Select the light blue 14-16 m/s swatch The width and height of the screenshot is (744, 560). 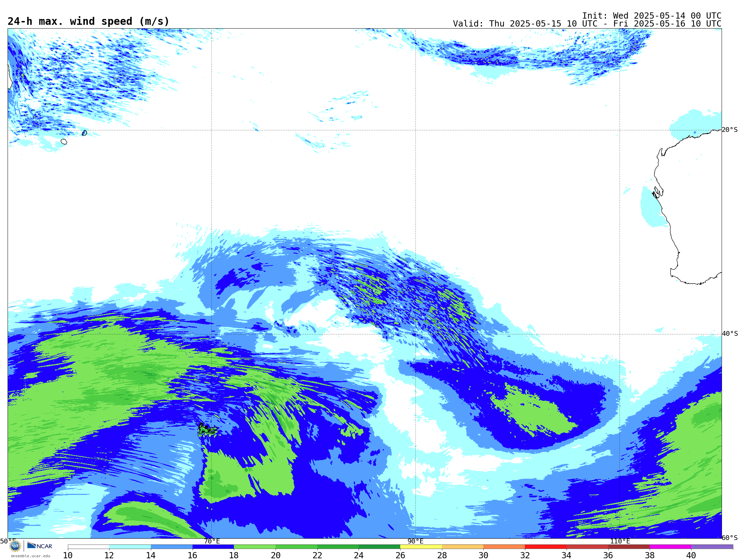tap(172, 547)
